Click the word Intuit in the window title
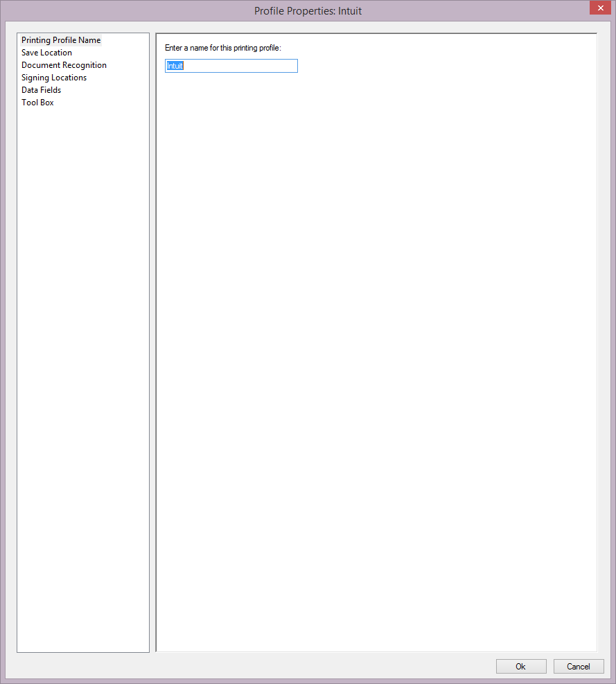Viewport: 616px width, 684px height. click(x=350, y=11)
